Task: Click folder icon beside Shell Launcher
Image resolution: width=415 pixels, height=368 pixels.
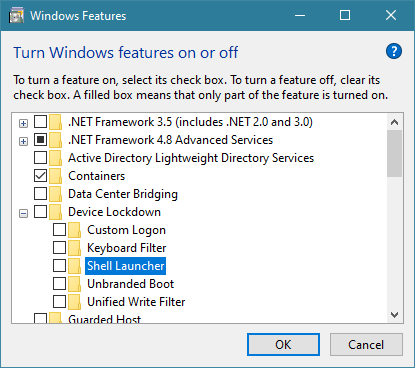Action: point(74,266)
